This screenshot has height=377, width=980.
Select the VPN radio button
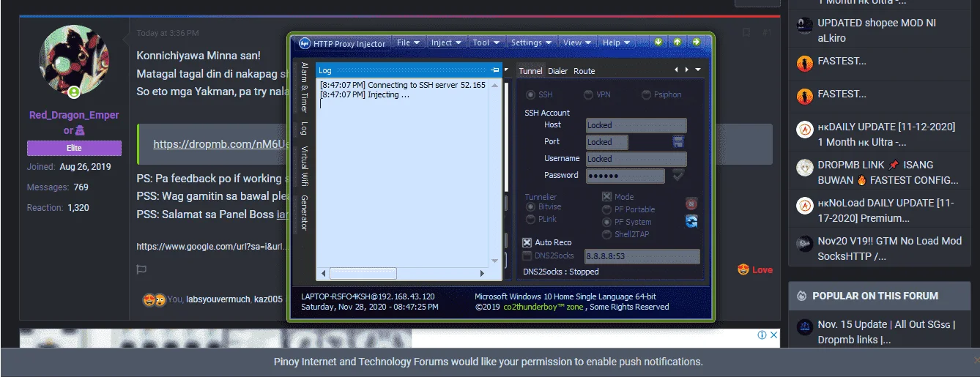click(x=589, y=95)
